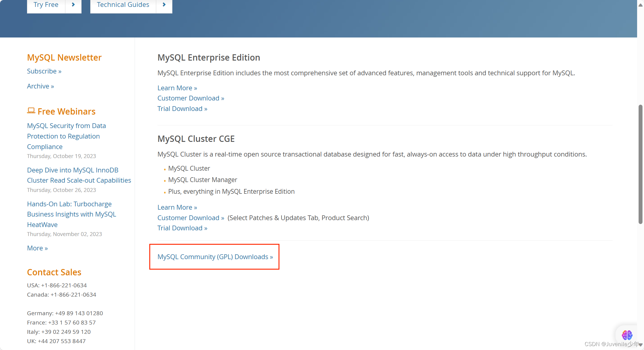Select the 'MySQL Cluster CGE' heading text
Image resolution: width=644 pixels, height=350 pixels.
(x=196, y=139)
